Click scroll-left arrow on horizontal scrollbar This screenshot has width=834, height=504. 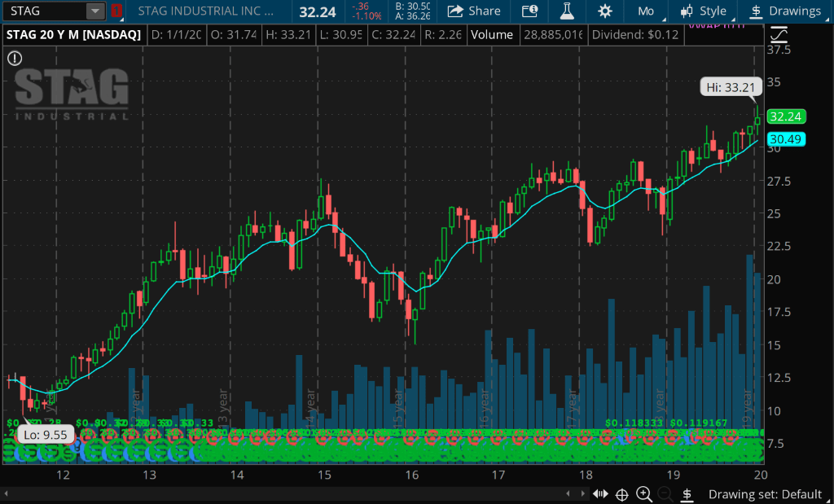[7, 493]
